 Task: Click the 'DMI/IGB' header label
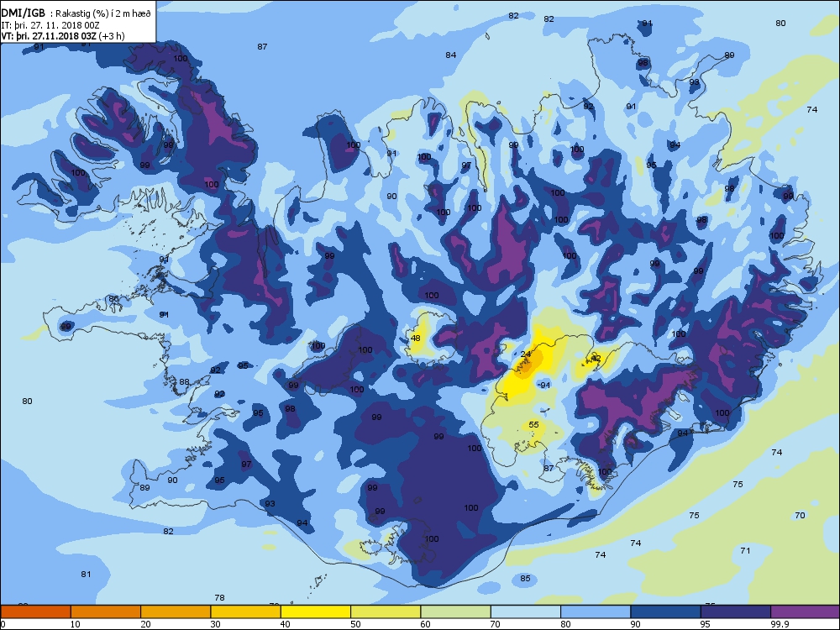[23, 13]
